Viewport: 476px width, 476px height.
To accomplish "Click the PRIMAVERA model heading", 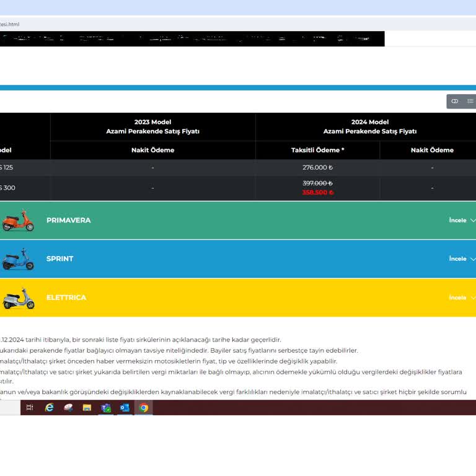I will 68,221.
